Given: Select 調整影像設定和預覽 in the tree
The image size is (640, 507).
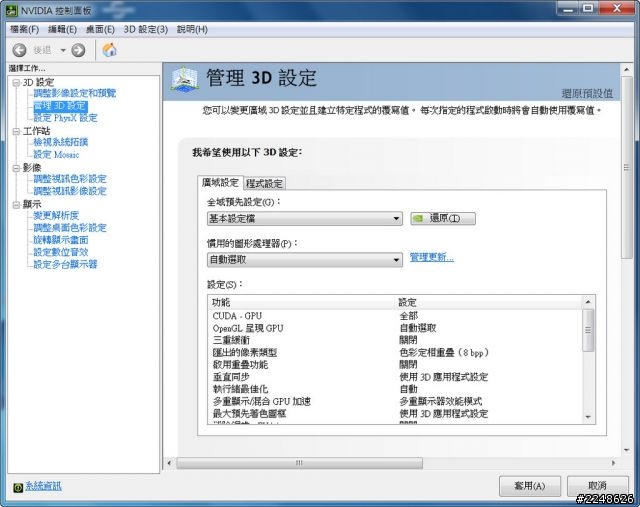Looking at the screenshot, I should point(74,93).
